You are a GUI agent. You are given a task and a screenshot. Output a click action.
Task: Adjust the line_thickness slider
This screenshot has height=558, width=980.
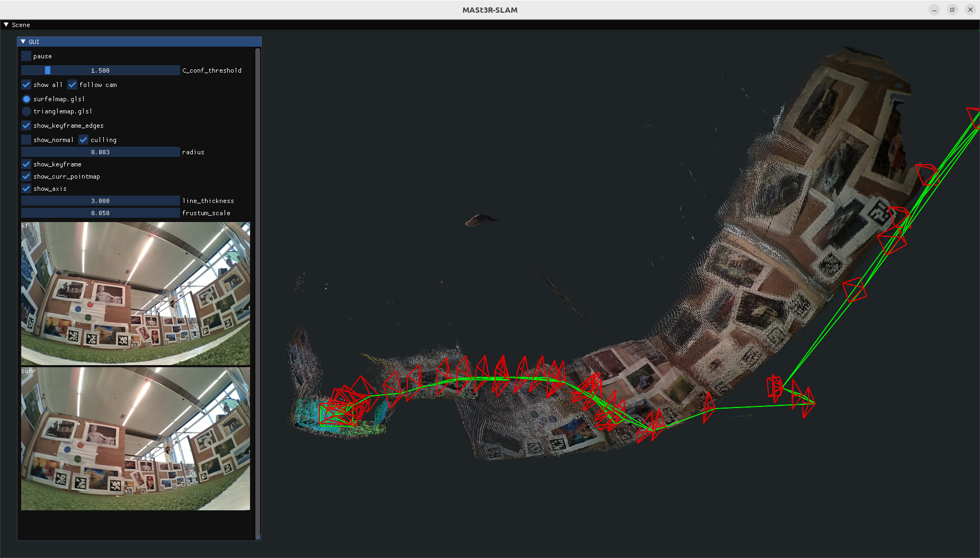100,201
